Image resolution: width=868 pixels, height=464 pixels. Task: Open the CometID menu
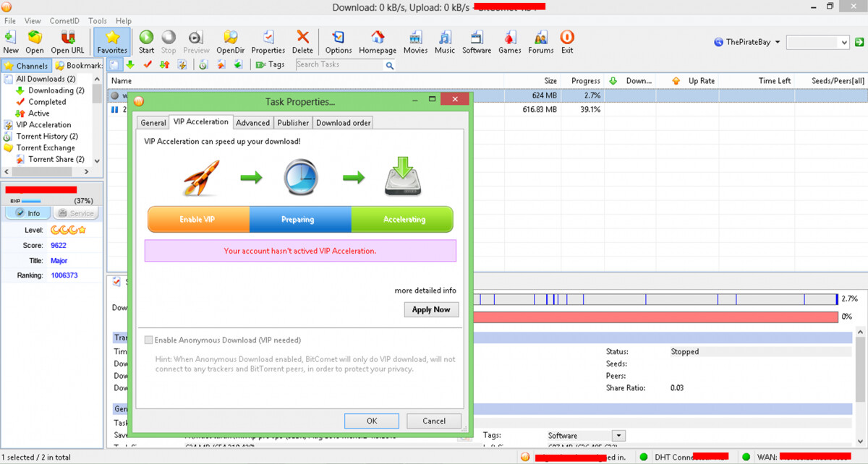coord(64,21)
